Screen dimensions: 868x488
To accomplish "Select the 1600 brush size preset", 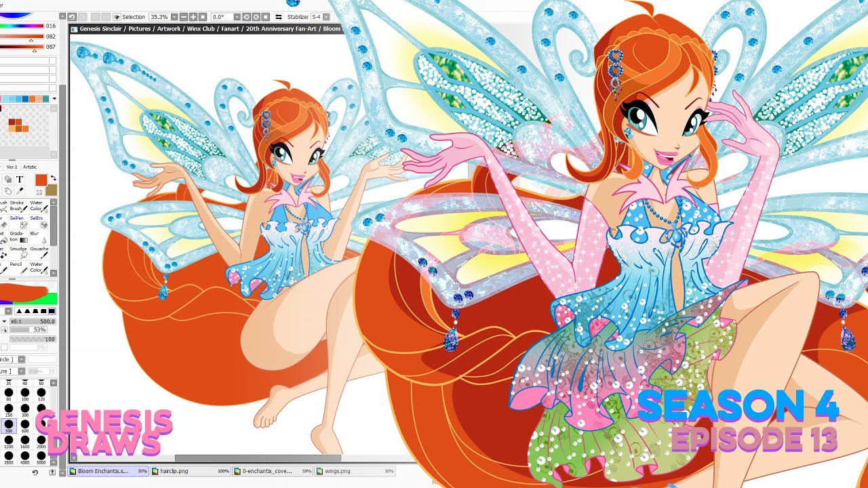I will pyautogui.click(x=25, y=443).
